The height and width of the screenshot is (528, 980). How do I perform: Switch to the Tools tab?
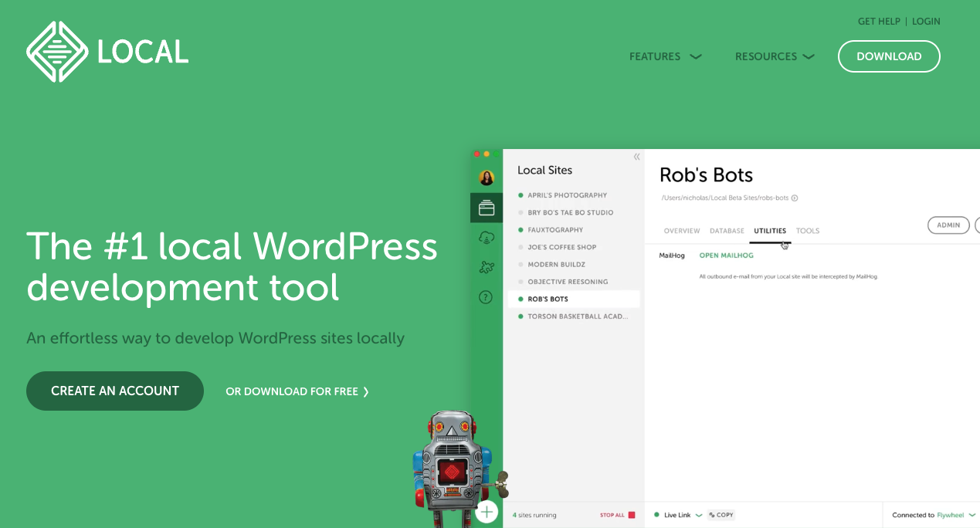808,231
